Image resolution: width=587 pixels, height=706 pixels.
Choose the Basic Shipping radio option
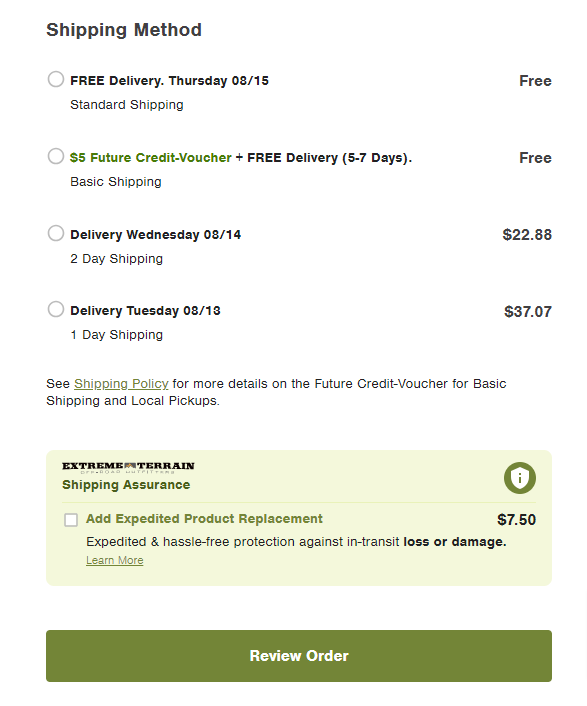[56, 156]
